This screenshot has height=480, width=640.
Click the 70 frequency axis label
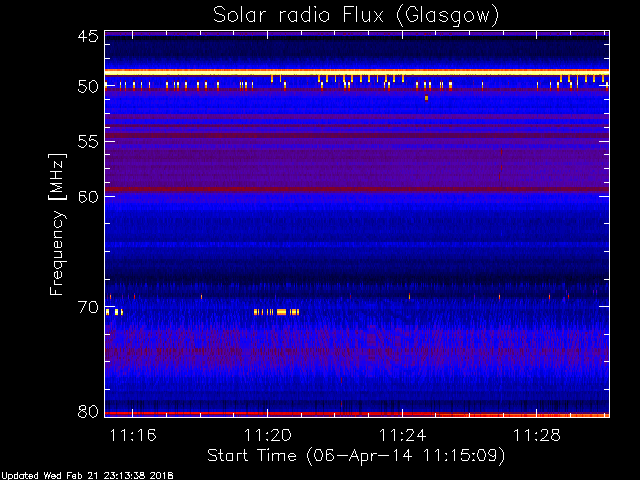coord(88,307)
